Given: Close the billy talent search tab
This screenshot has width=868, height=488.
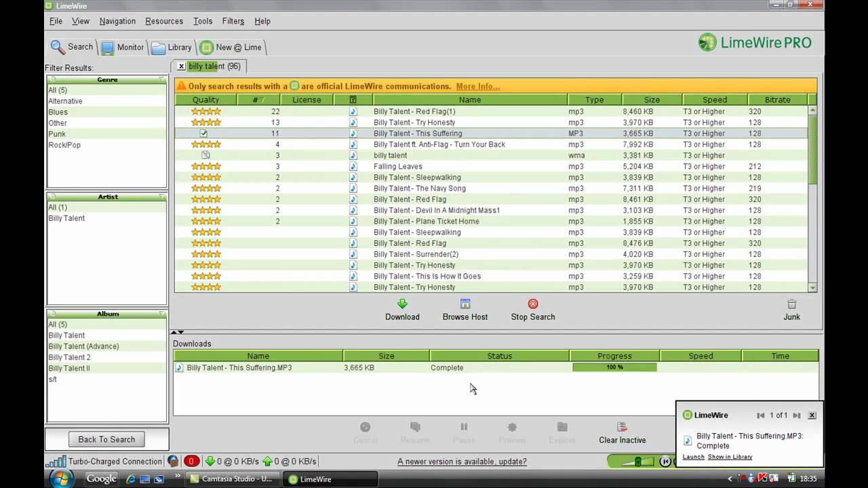Looking at the screenshot, I should point(181,66).
